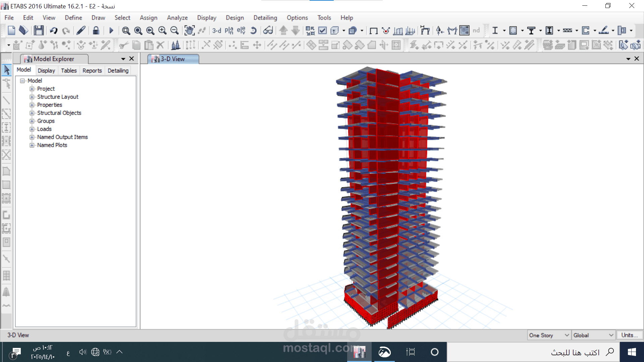The image size is (644, 362).
Task: Open a plan view using the pln icon
Action: [229, 30]
